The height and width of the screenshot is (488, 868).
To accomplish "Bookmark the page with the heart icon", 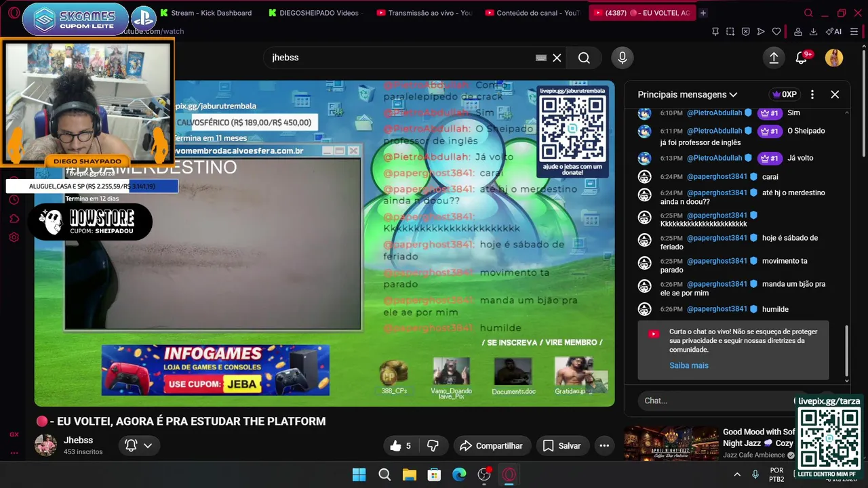I will pos(776,31).
